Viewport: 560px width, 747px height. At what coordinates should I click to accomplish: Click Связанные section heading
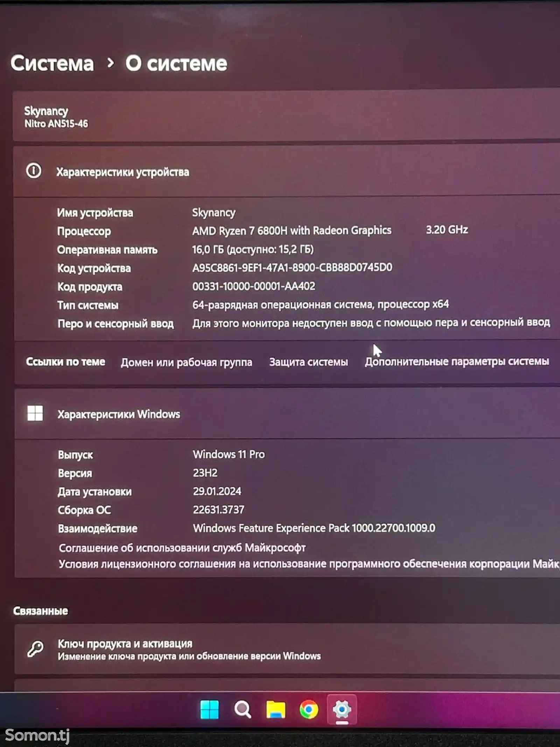(41, 611)
